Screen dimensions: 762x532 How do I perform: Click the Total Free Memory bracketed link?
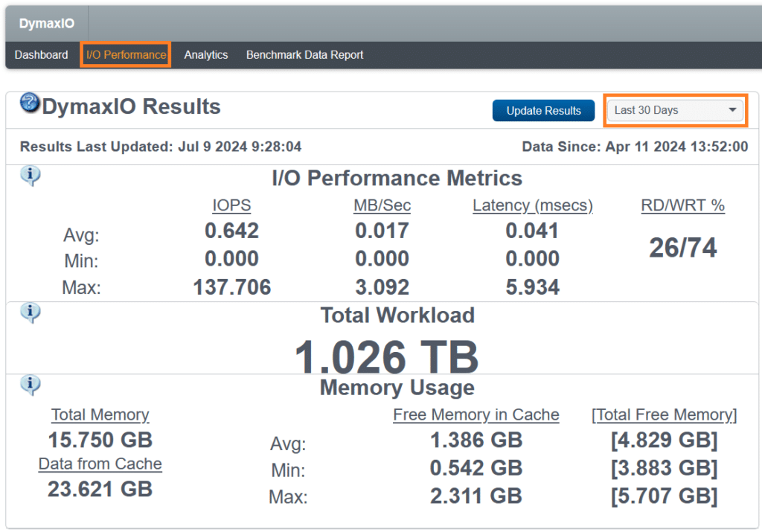[x=663, y=415]
